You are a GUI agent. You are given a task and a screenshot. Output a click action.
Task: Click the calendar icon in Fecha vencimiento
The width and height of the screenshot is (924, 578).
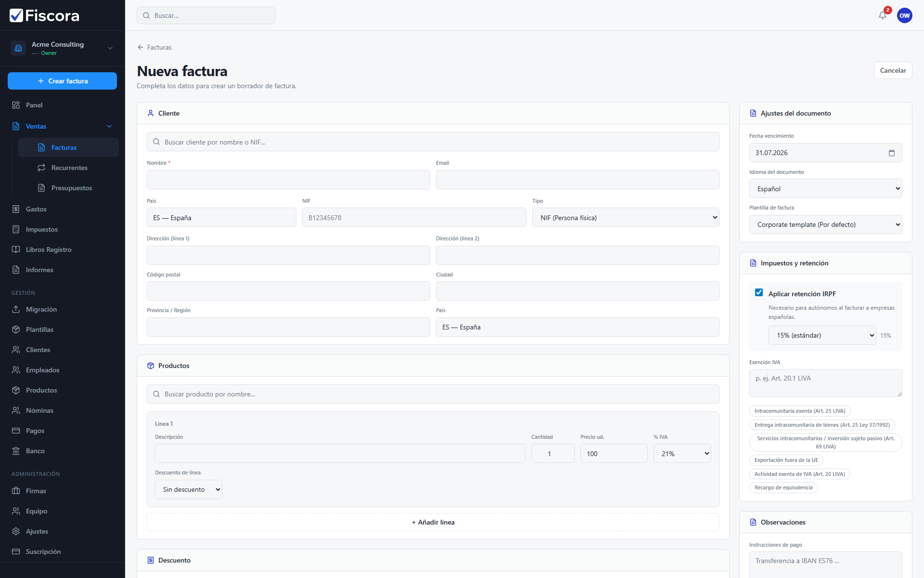click(x=891, y=153)
